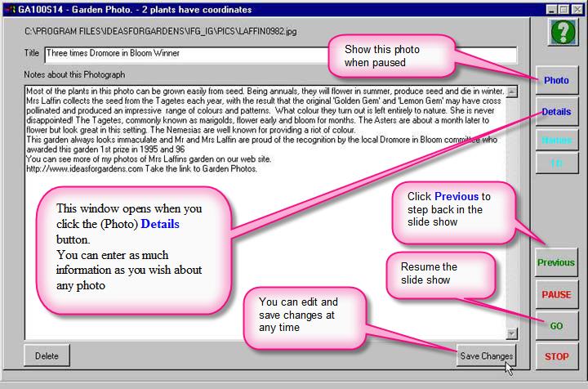Image resolution: width=588 pixels, height=389 pixels.
Task: Click into the Title text field
Action: 280,55
